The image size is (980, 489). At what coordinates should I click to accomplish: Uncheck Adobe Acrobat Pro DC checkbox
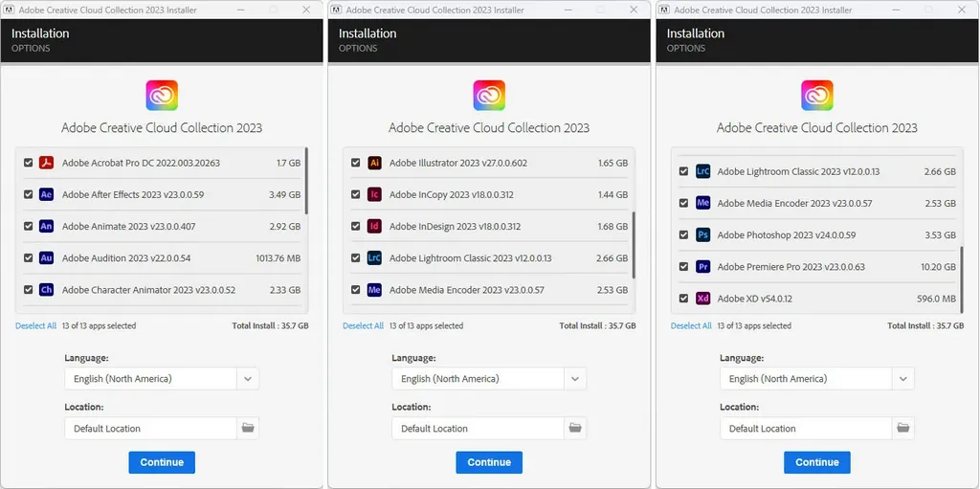click(x=28, y=163)
